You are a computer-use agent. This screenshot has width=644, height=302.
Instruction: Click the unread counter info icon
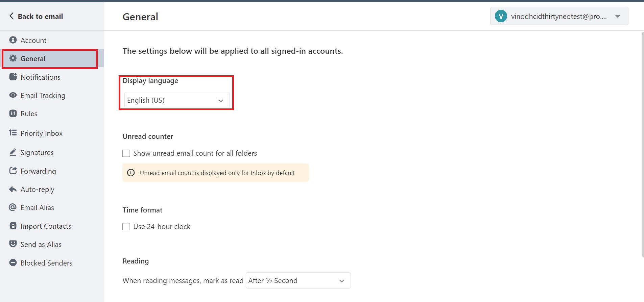coord(131,173)
